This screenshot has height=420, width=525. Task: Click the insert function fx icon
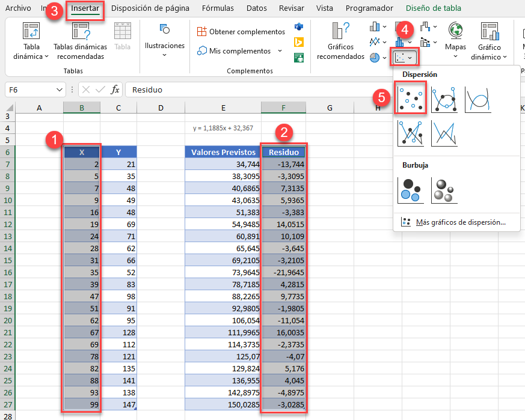tap(115, 90)
